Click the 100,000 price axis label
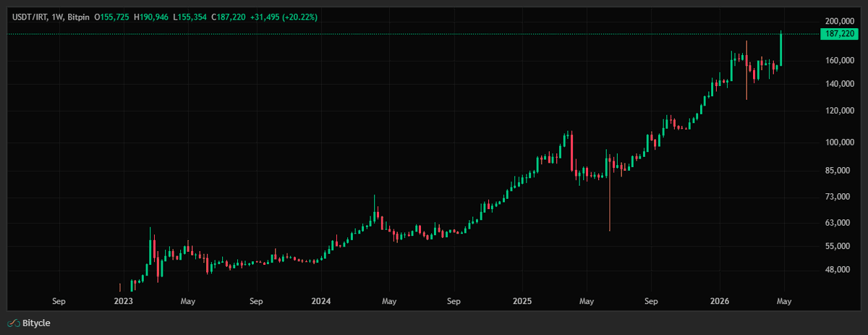 (x=840, y=143)
